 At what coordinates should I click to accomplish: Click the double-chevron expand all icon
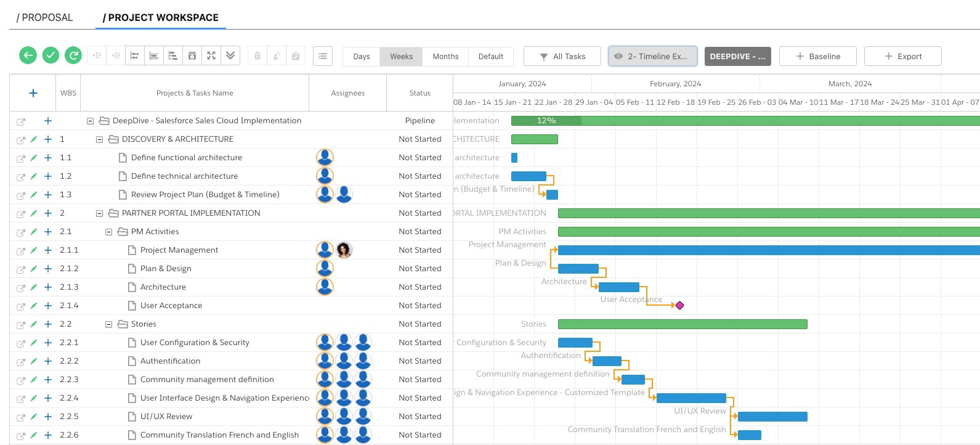(x=230, y=56)
